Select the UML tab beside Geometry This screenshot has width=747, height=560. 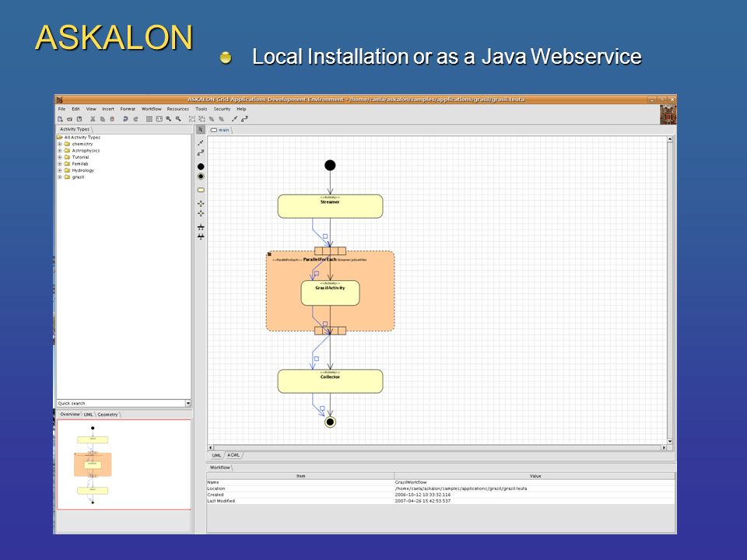click(x=89, y=415)
